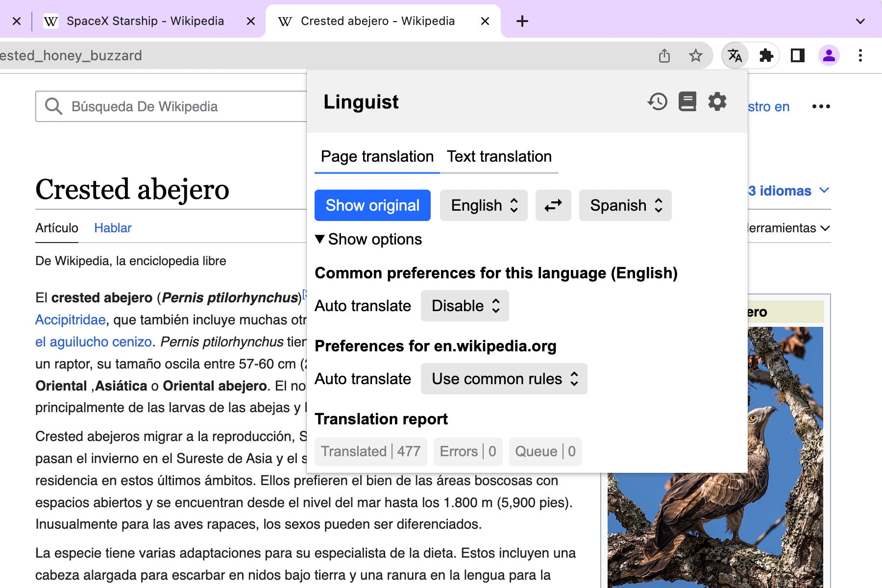Viewport: 882px width, 588px height.
Task: Open the Chrome extensions puzzle menu
Action: 765,55
